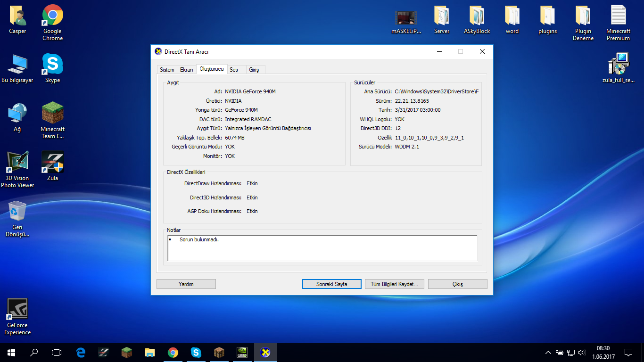Open 3D Vision Photo Viewer icon
This screenshot has height=362, width=644.
pos(17,163)
